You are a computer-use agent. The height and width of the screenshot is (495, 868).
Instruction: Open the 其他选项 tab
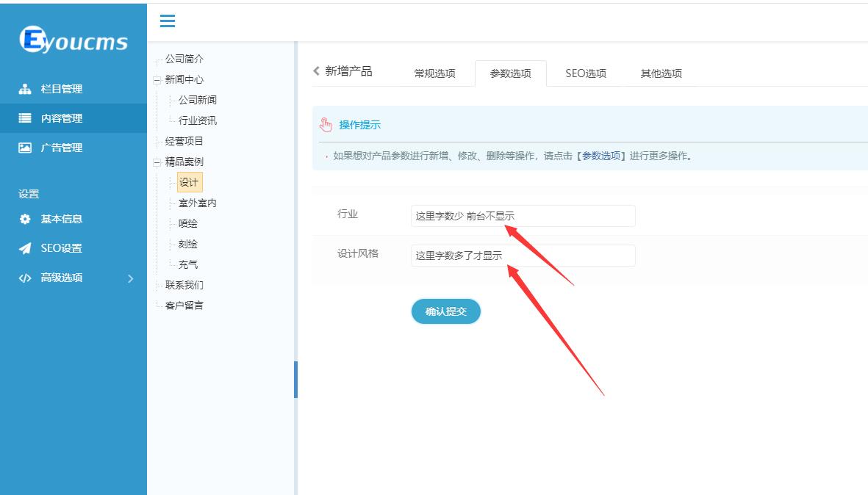tap(661, 73)
